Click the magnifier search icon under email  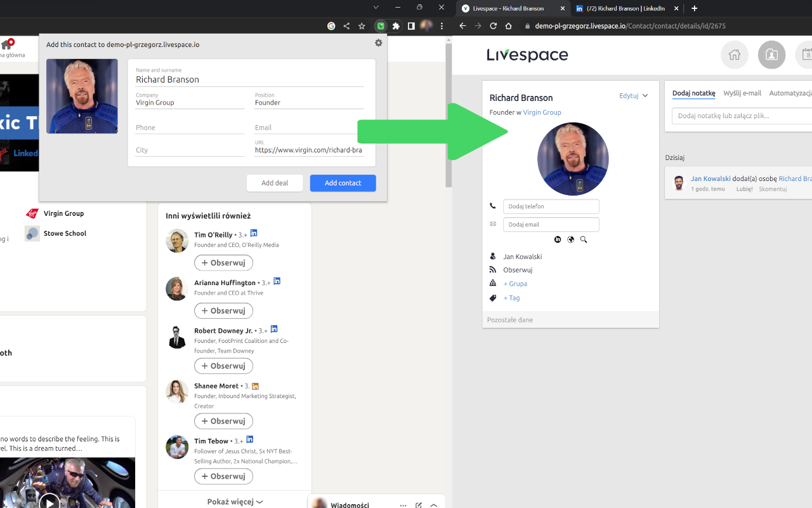(x=584, y=239)
